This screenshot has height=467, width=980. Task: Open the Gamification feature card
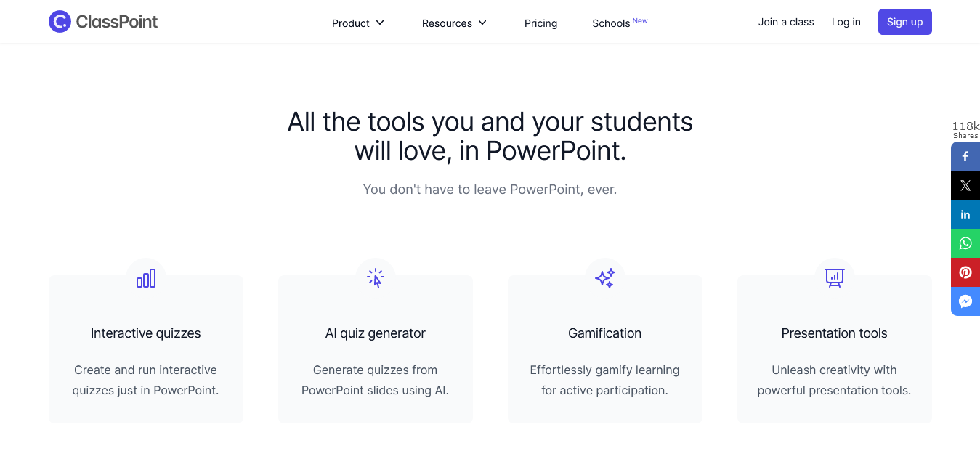click(x=605, y=349)
